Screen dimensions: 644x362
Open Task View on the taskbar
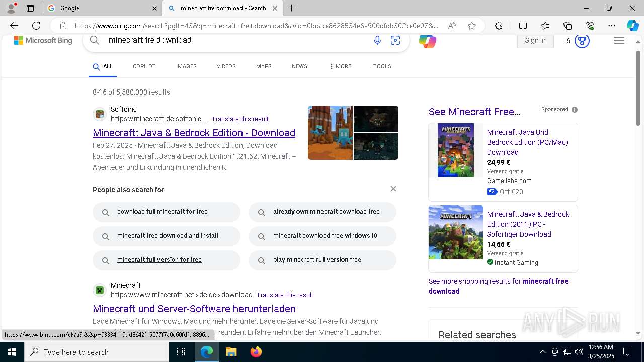pyautogui.click(x=181, y=352)
